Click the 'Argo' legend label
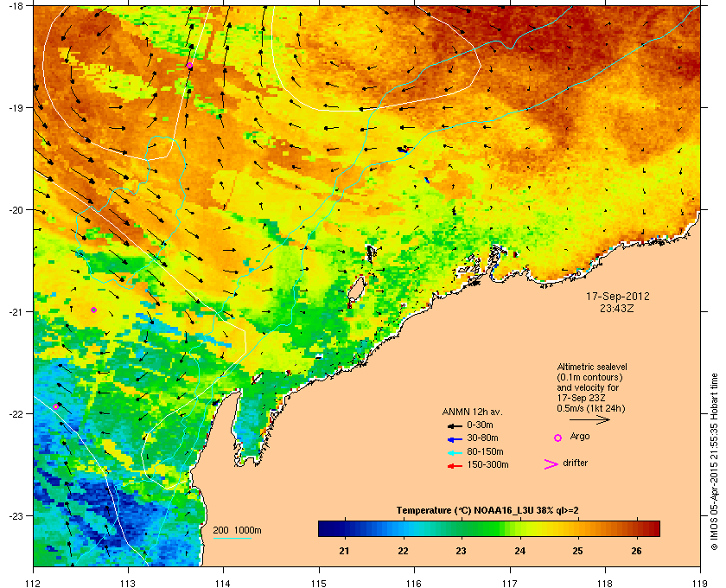Image resolution: width=726 pixels, height=588 pixels. coord(580,437)
